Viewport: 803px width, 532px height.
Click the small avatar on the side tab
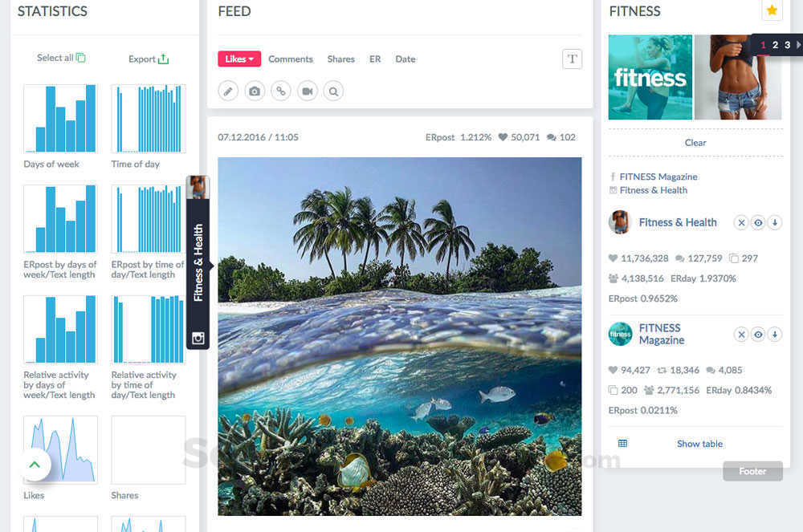198,187
